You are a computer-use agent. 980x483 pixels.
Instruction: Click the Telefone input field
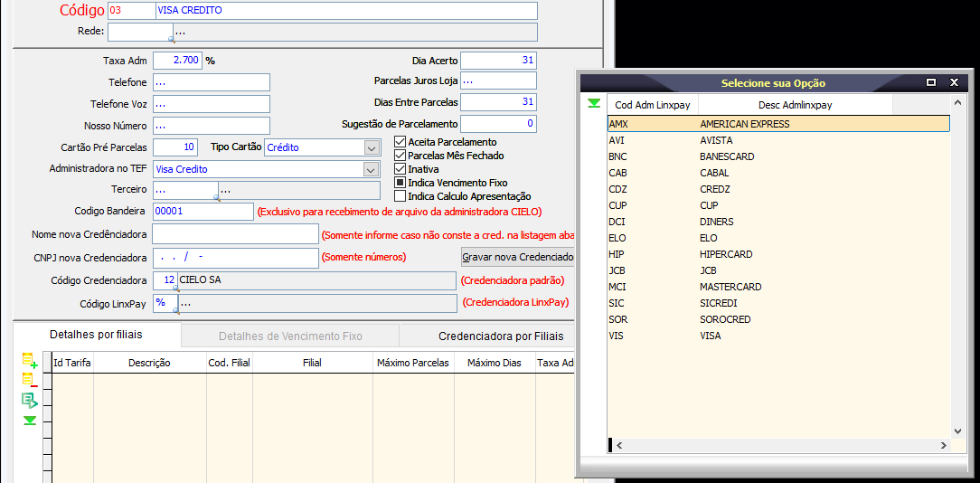[212, 82]
